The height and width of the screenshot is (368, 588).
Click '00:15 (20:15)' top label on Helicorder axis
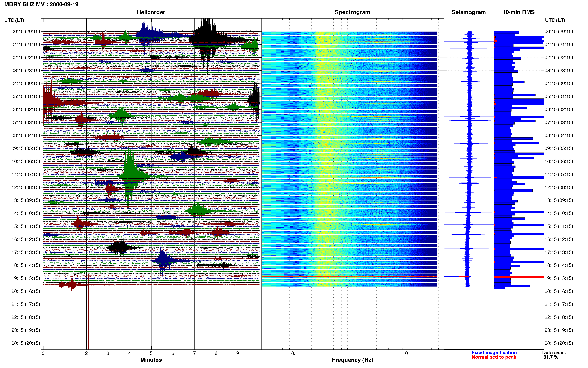tap(26, 31)
